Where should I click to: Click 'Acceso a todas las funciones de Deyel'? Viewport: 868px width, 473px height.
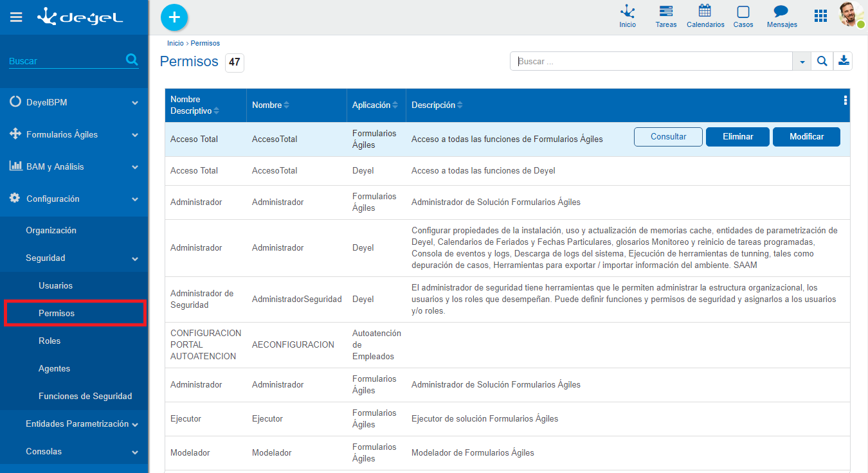484,170
